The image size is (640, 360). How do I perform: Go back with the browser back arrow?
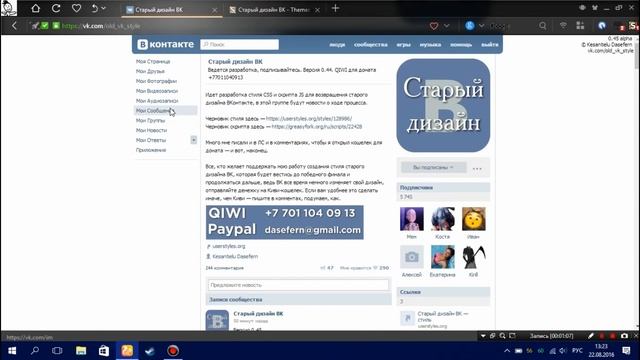pyautogui.click(x=14, y=26)
